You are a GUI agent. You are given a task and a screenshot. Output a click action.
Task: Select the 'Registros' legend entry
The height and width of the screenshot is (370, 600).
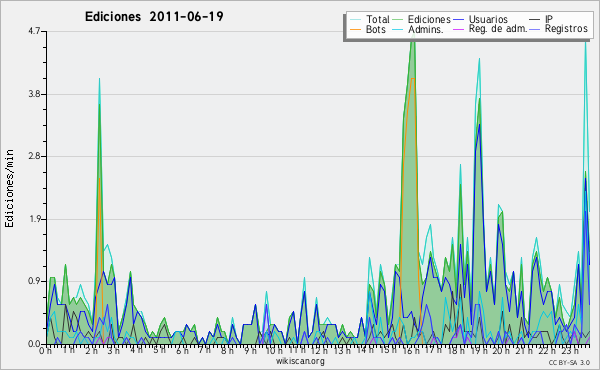coord(566,29)
